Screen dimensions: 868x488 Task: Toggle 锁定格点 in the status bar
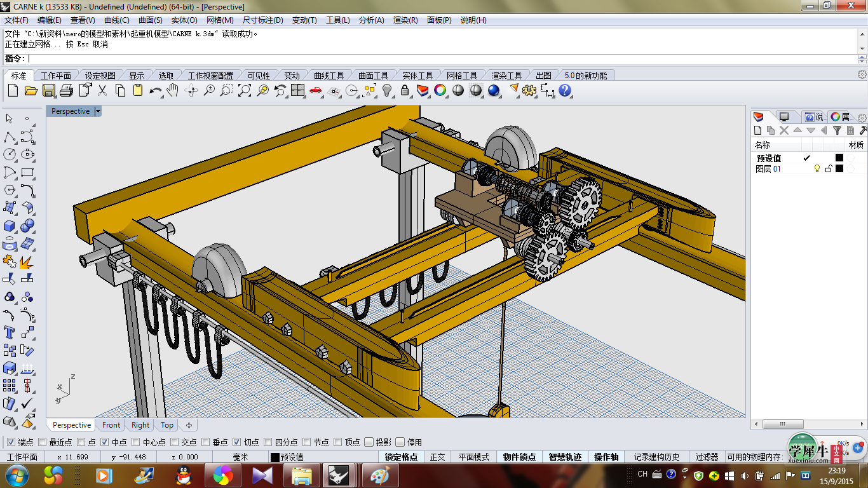coord(402,457)
